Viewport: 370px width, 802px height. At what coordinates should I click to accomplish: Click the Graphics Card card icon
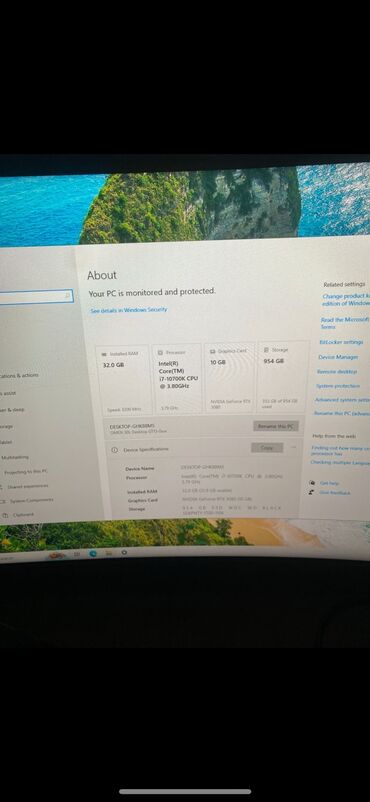212,351
